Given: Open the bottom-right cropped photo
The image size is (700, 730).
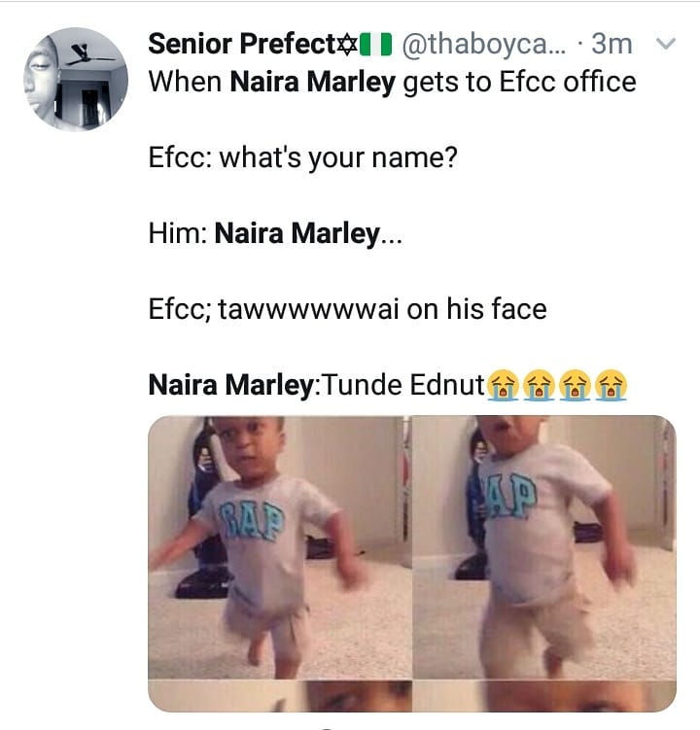Looking at the screenshot, I should click(x=543, y=697).
